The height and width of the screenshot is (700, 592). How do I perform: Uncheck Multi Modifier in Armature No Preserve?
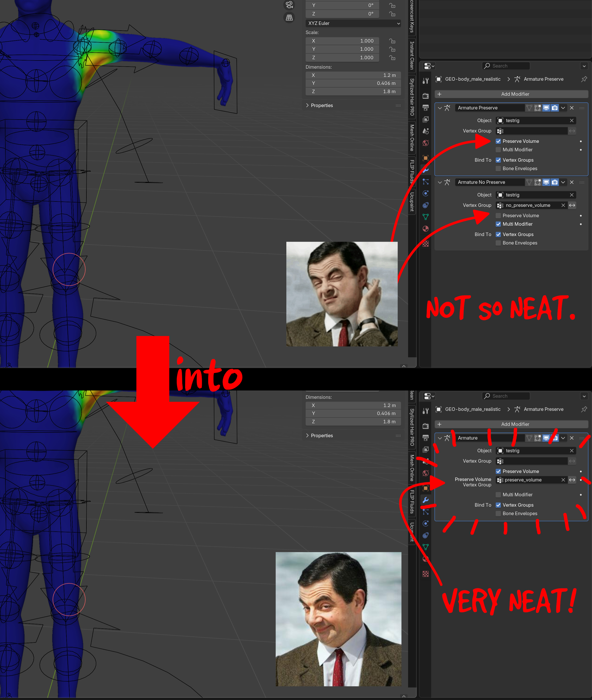tap(498, 224)
